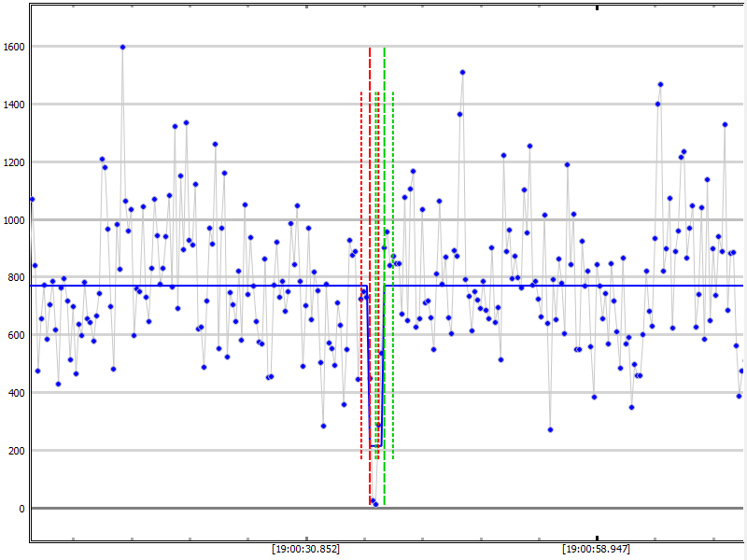Click the 19:00:30.852 timestamp label

tap(305, 549)
